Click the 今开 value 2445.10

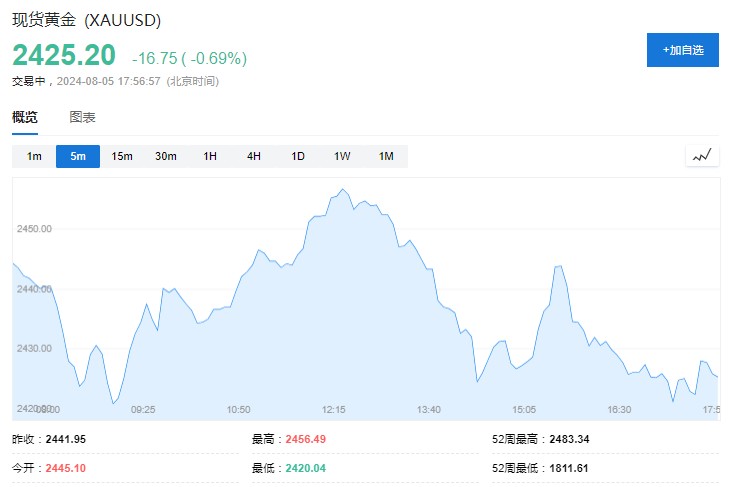[65, 467]
